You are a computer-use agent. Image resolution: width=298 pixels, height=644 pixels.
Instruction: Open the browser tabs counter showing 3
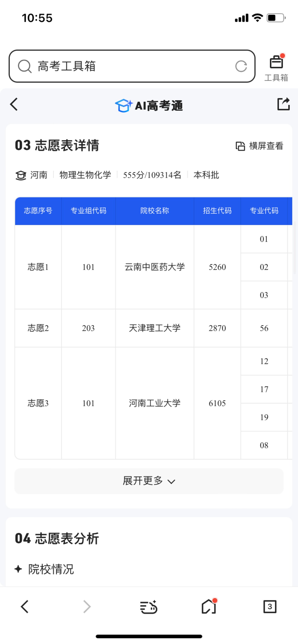click(x=269, y=607)
